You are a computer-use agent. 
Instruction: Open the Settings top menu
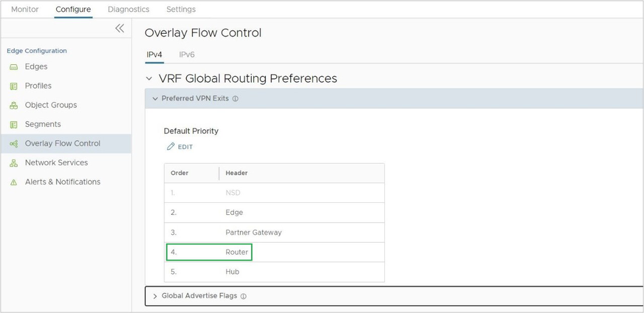pyautogui.click(x=181, y=9)
